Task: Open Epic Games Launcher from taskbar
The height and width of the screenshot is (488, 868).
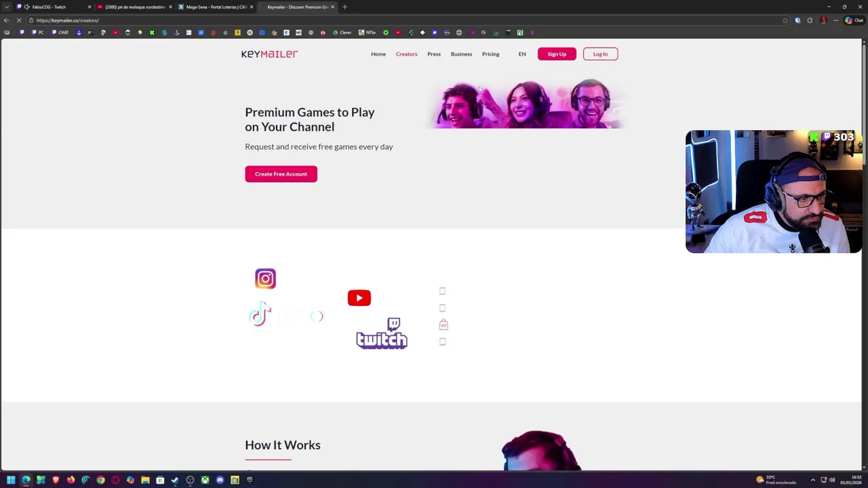Action: click(x=250, y=481)
